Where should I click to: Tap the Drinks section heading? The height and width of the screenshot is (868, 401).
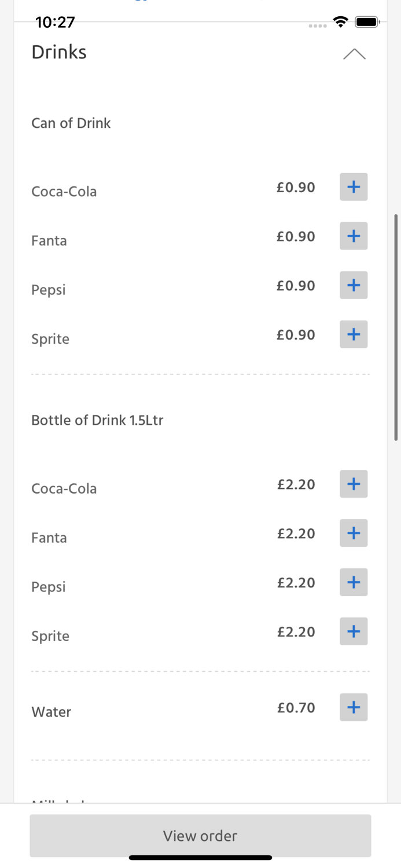point(59,52)
